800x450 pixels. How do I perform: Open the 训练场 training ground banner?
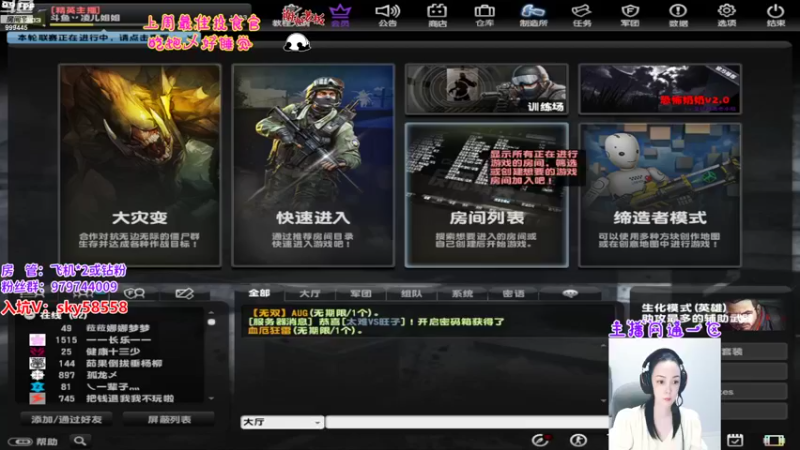[487, 89]
